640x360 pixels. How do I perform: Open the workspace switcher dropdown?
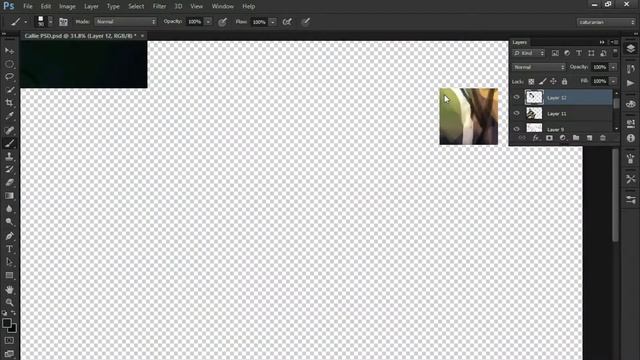coord(606,22)
